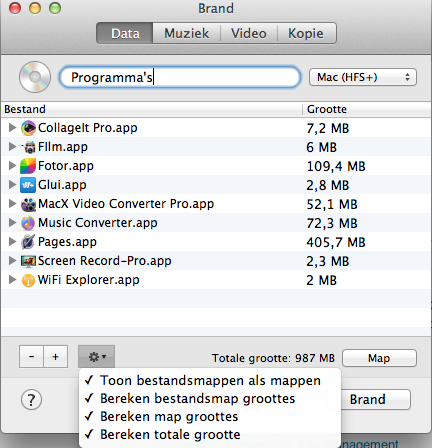Select the 'Music Converter.app' file name
The image size is (432, 448).
point(98,223)
